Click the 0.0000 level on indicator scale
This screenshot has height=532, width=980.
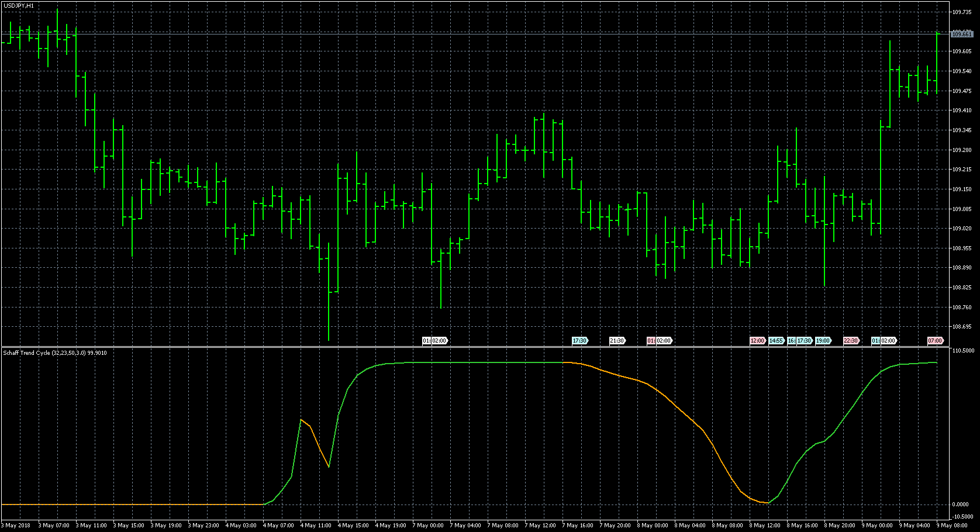coord(961,505)
